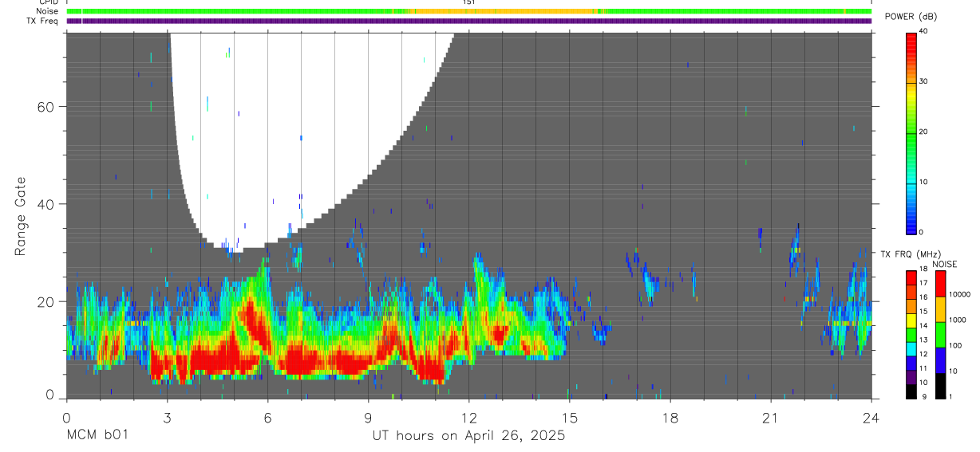Click the Noise row label at top

click(48, 11)
